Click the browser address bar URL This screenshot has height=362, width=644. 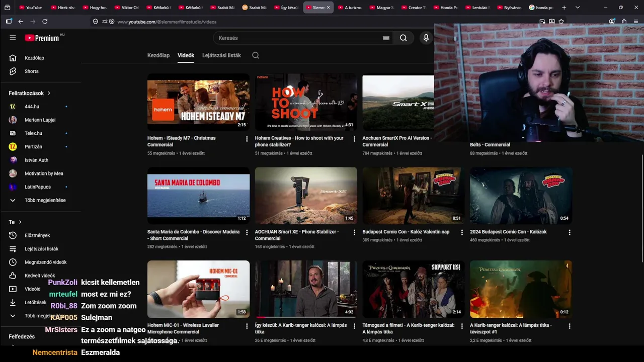point(167,22)
